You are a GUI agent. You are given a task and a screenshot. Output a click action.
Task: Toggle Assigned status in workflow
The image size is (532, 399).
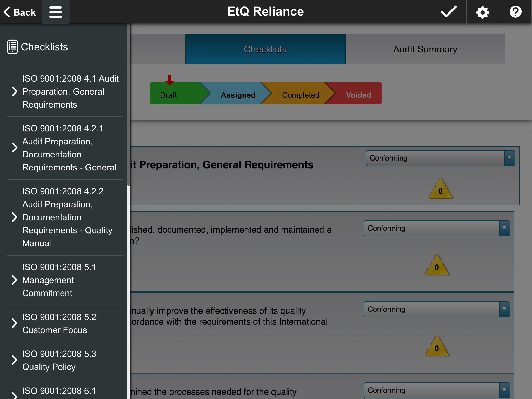coord(238,94)
